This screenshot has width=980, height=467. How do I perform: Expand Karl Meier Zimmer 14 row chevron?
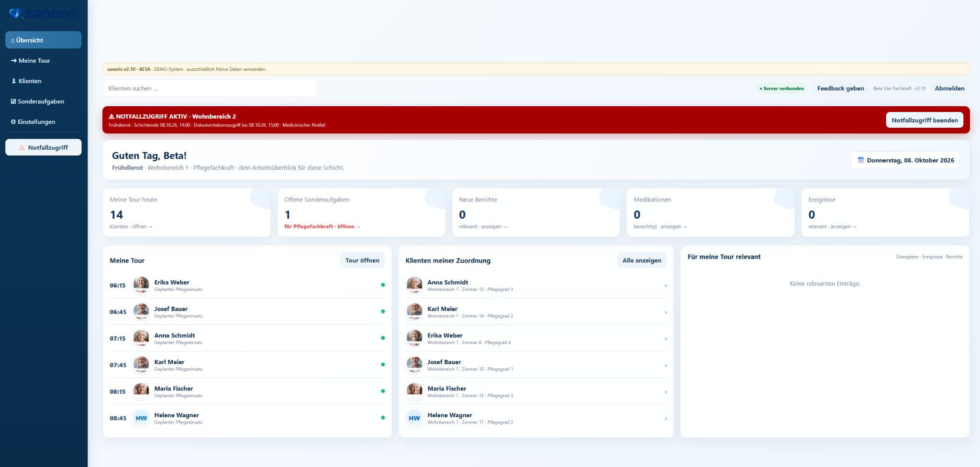[666, 312]
